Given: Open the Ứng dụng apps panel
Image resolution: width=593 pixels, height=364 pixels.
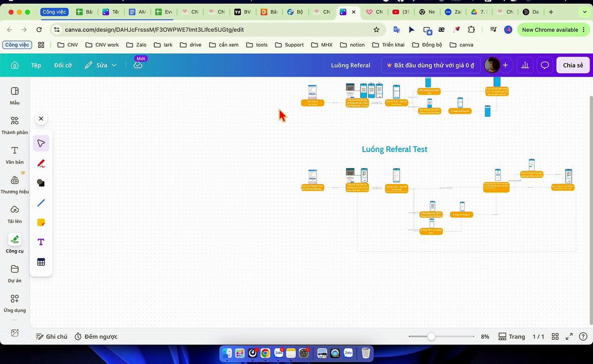Looking at the screenshot, I should click(x=14, y=303).
